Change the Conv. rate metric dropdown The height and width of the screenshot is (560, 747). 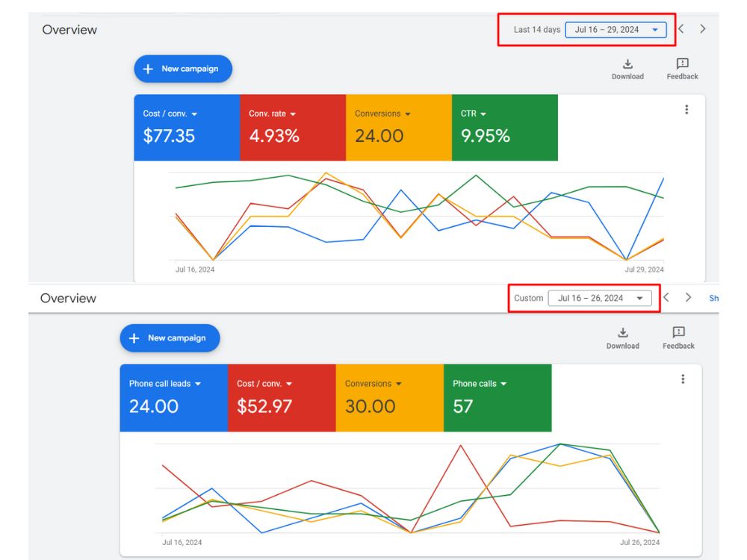tap(272, 113)
